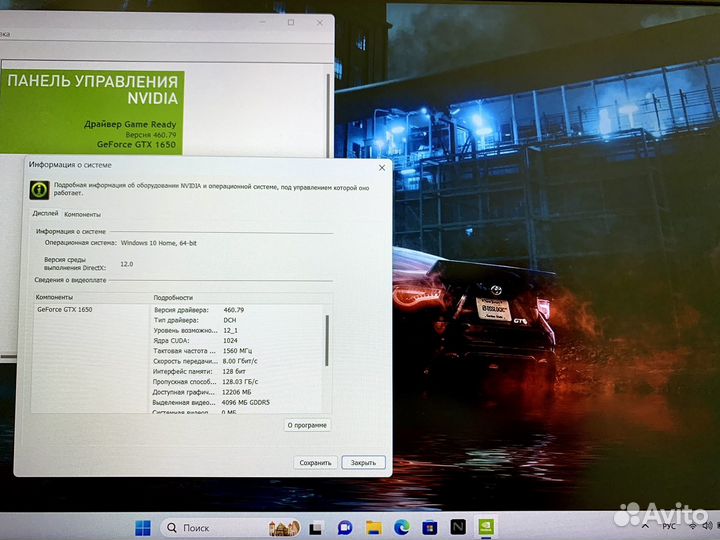720x540 pixels.
Task: Click the Windows 10 Home, 64-bit value
Action: [x=158, y=243]
